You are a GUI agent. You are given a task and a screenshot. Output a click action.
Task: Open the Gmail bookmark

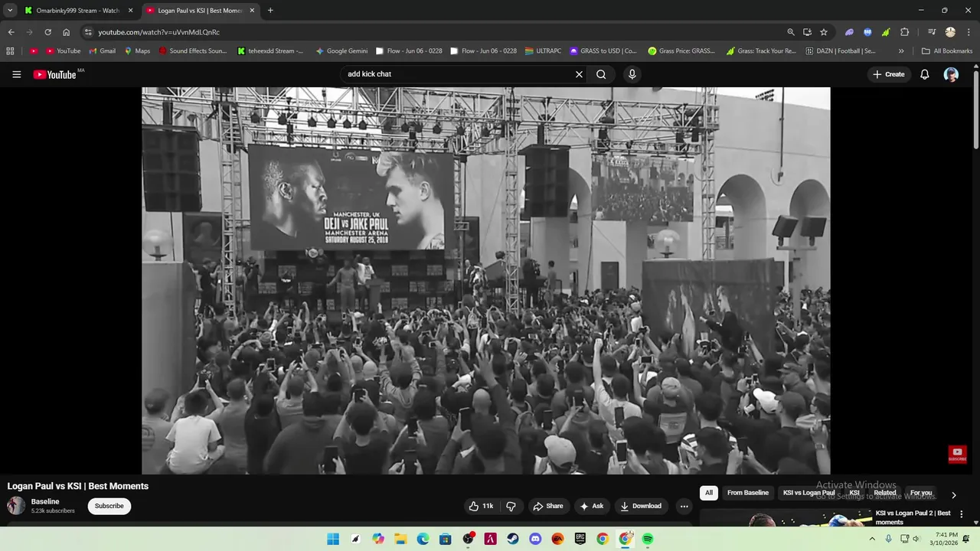[102, 51]
